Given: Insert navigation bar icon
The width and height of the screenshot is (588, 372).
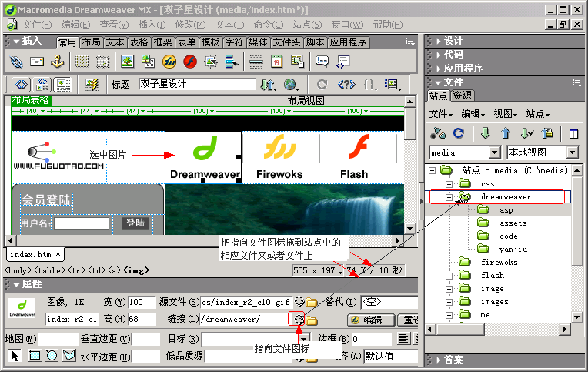Looking at the screenshot, I should pyautogui.click(x=232, y=61).
